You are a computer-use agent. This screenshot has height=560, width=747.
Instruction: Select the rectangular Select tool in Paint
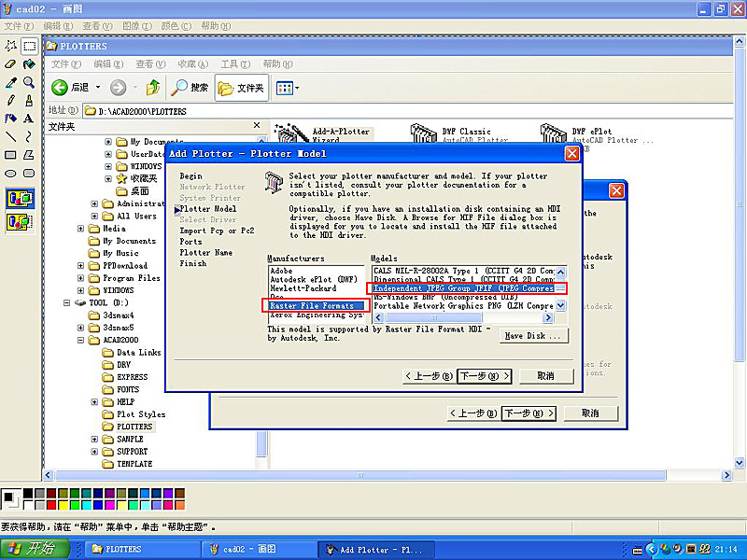[30, 46]
